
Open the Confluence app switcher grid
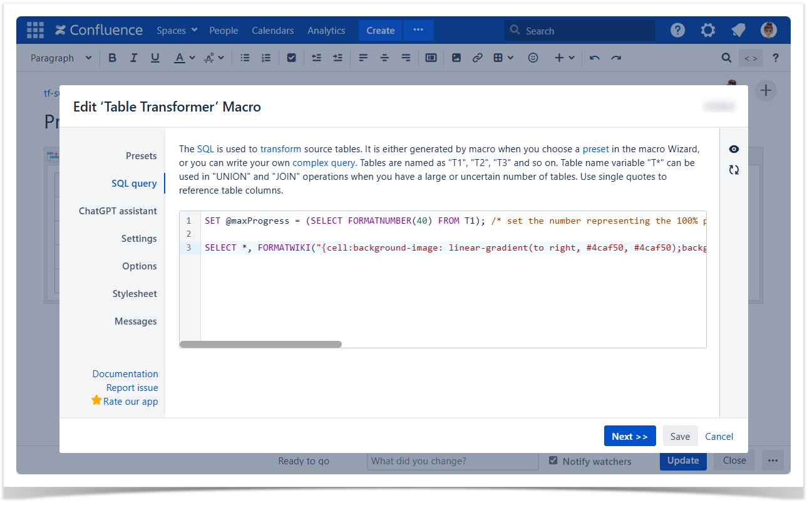point(35,30)
